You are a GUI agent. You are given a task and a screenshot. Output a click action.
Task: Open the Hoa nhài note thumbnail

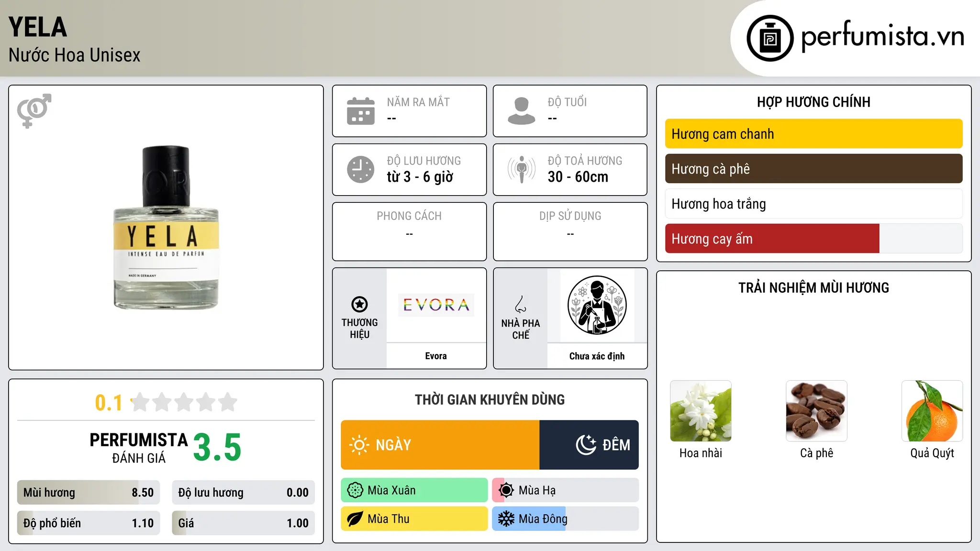point(701,411)
